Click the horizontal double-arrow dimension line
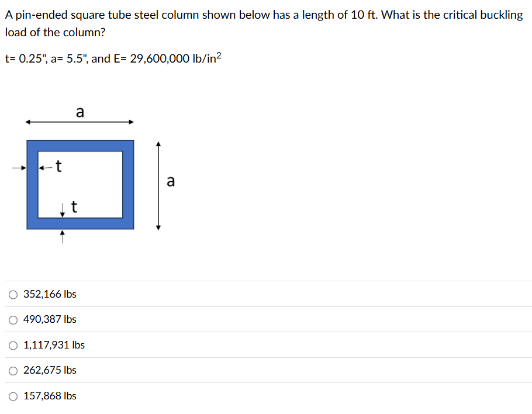532x414 pixels. (x=80, y=122)
